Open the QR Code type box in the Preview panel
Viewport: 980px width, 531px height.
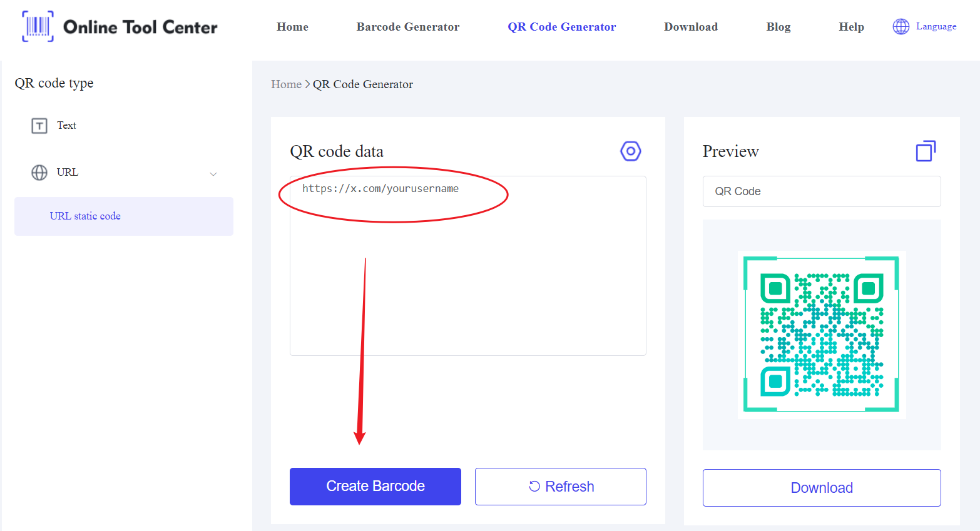822,191
